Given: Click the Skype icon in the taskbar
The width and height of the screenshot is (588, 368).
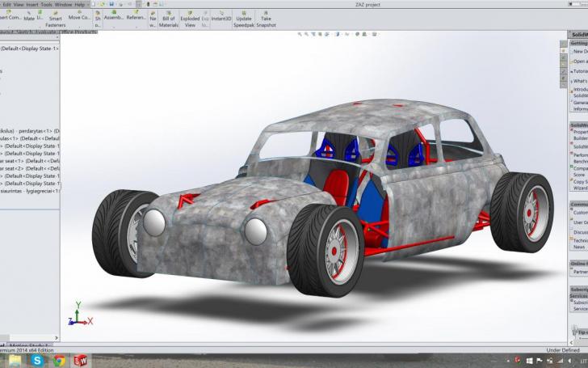Looking at the screenshot, I should (x=37, y=360).
